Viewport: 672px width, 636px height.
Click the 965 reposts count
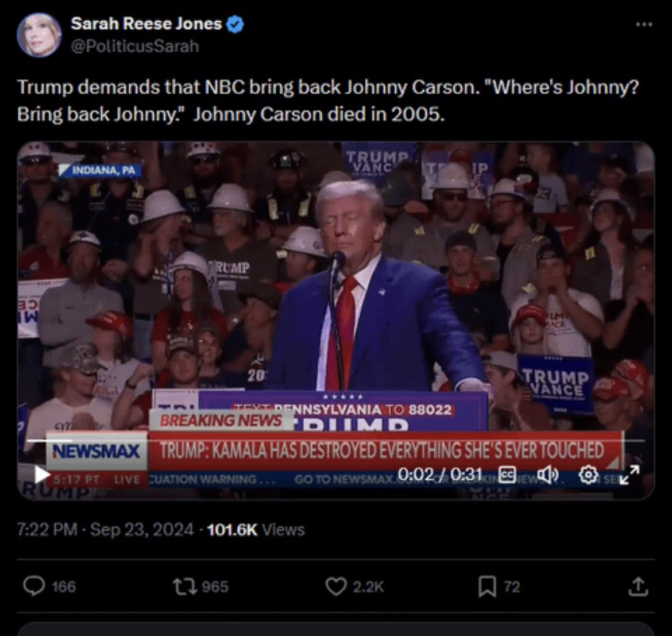[x=215, y=586]
